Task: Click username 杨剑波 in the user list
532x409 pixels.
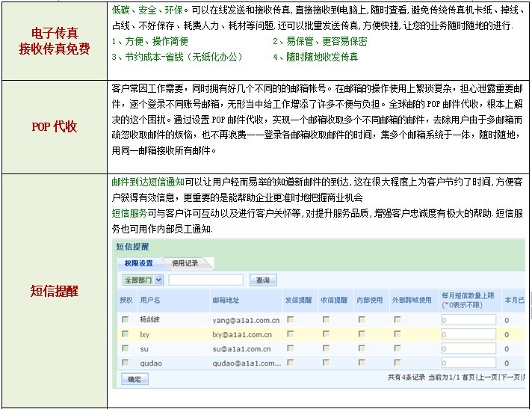Action: pos(149,319)
